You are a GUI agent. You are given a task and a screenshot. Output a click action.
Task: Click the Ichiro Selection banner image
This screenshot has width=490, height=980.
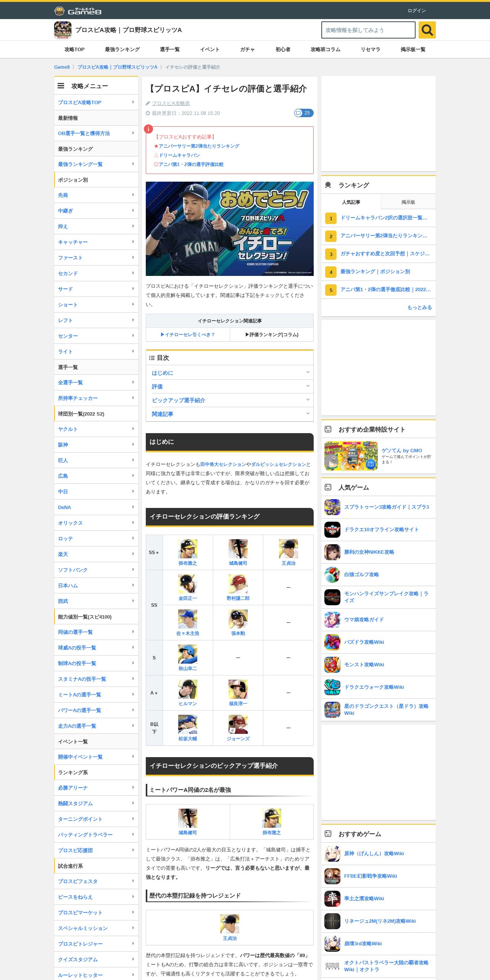click(x=230, y=229)
